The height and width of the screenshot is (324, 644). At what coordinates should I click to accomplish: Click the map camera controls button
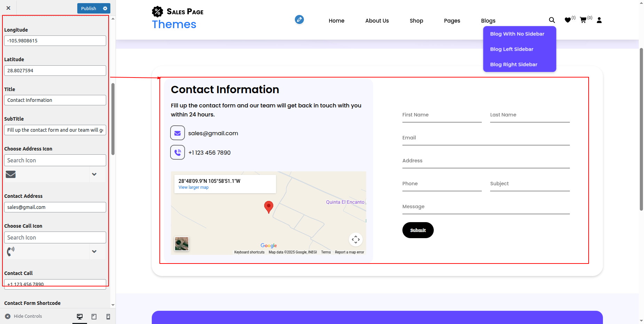[x=355, y=240]
